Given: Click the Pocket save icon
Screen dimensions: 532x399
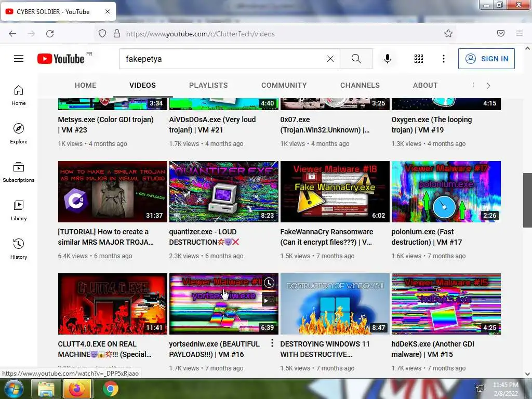Looking at the screenshot, I should 500,33.
